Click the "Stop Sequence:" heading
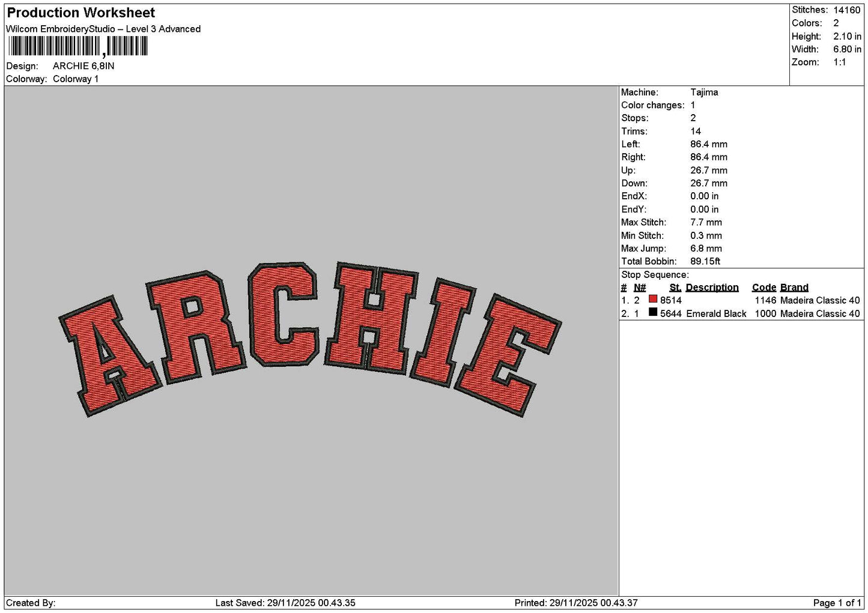 (x=655, y=275)
